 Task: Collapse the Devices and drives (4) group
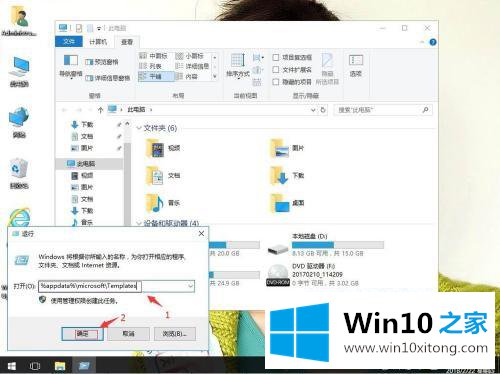coord(139,224)
